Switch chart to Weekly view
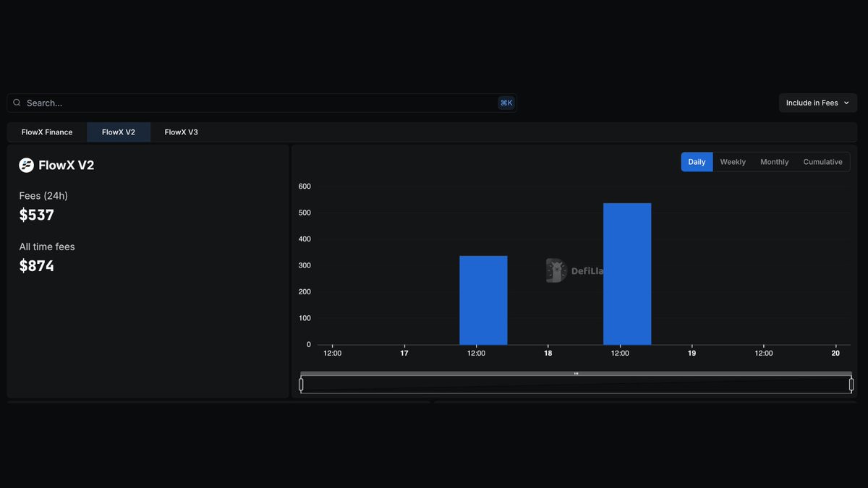The image size is (868, 488). [733, 162]
